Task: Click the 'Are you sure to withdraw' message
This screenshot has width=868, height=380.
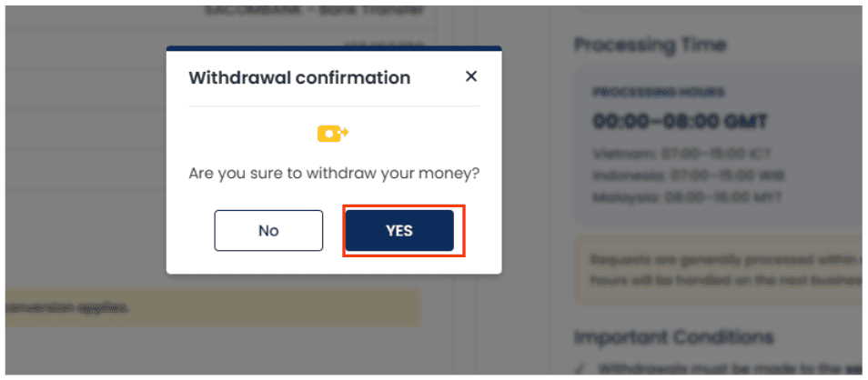Action: point(334,173)
